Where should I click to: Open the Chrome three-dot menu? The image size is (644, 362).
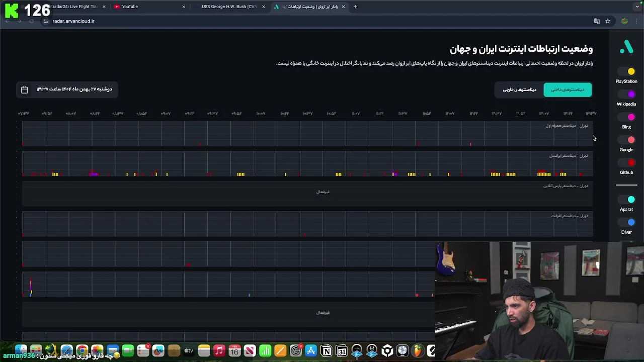[x=637, y=21]
